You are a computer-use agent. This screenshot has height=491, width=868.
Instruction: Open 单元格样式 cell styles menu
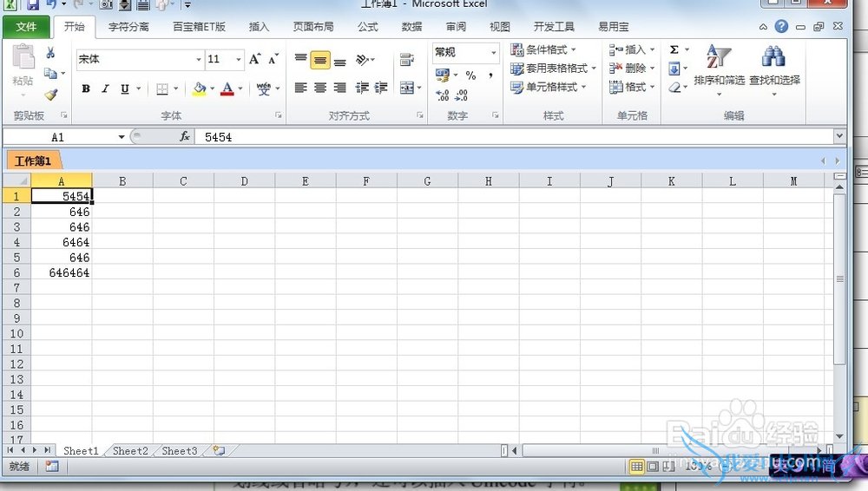(548, 87)
